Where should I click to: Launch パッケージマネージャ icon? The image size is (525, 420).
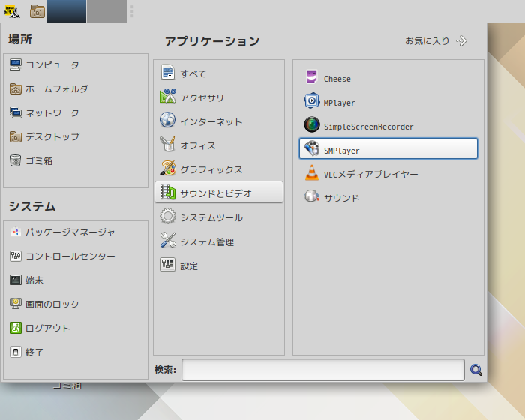click(x=16, y=232)
